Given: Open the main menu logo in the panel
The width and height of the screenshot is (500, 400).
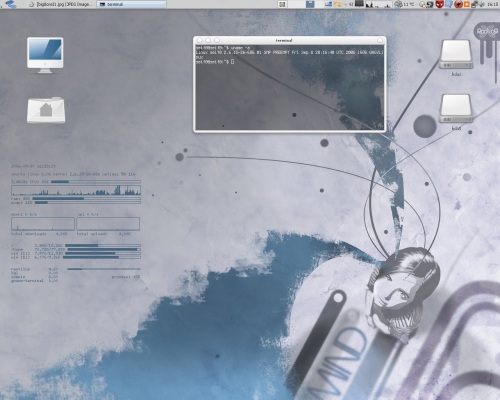Looking at the screenshot, I should tap(11, 4).
